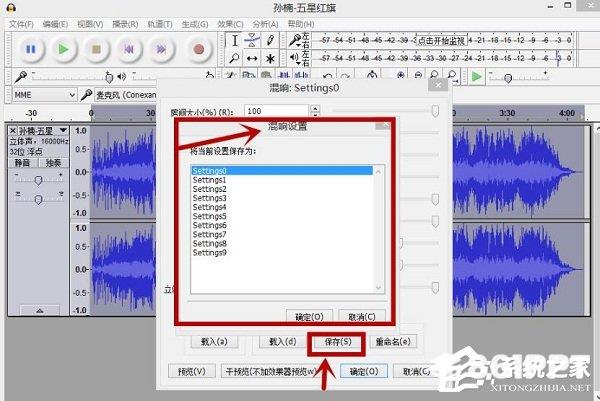The height and width of the screenshot is (401, 600).
Task: Click 重命名(e) in the reverb dialog
Action: [393, 342]
